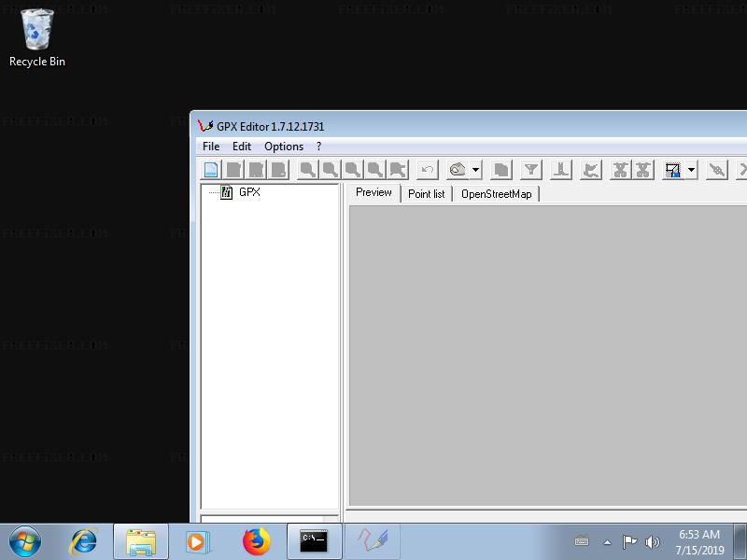Viewport: 747px width, 560px height.
Task: Open the ? help menu
Action: [318, 147]
